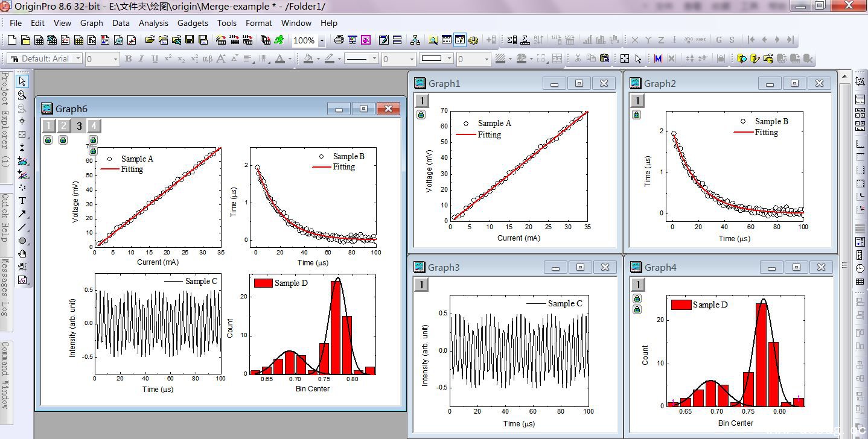Screen dimensions: 868x439
Task: Select layer 1 button in Graph6
Action: coord(48,125)
